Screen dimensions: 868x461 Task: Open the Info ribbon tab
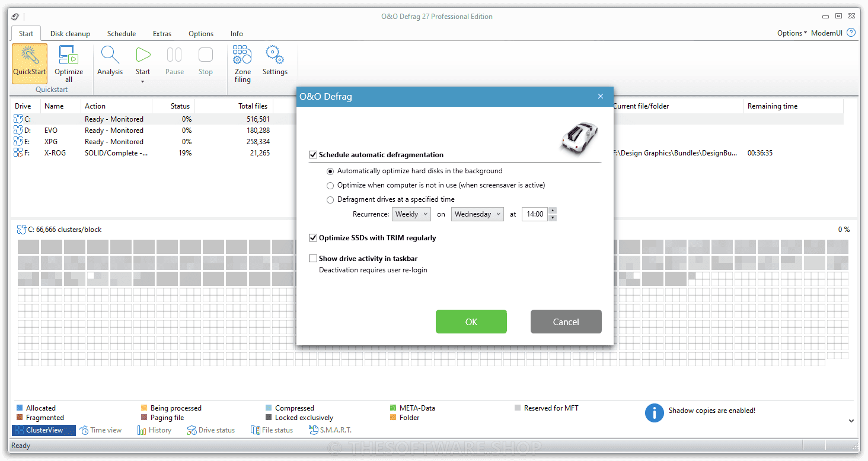[x=237, y=34]
